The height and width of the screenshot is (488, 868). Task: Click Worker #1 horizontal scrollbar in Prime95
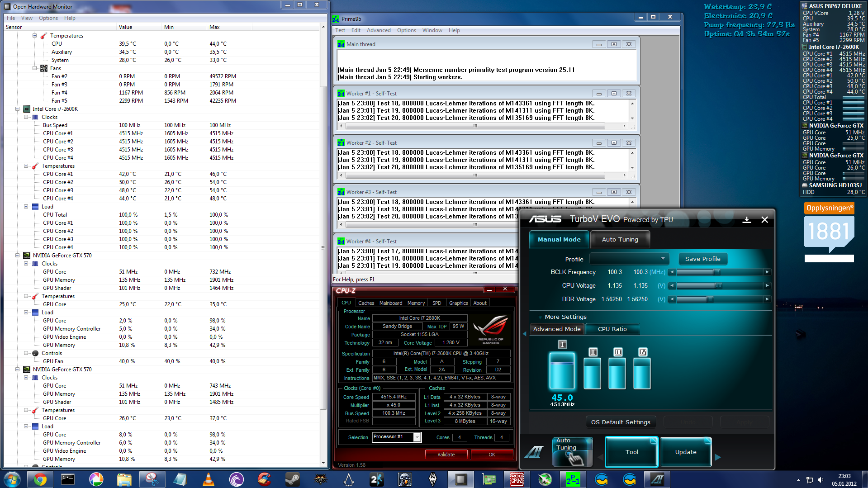475,126
